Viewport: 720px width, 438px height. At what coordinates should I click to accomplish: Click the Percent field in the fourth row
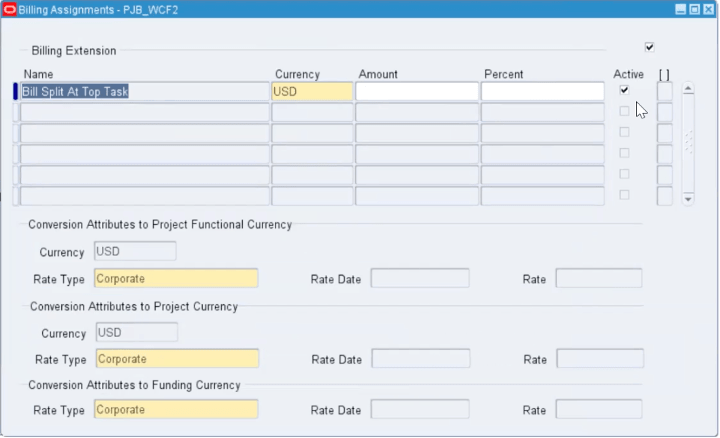coord(543,154)
